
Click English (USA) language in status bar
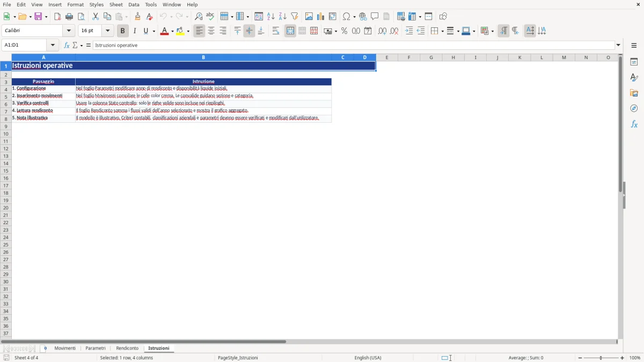click(x=368, y=358)
